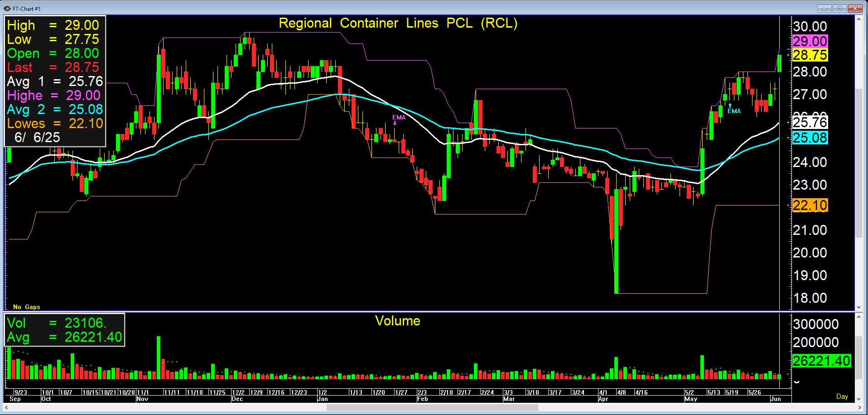This screenshot has width=868, height=415.
Task: Click the 21.00 price axis label
Action: [x=810, y=230]
